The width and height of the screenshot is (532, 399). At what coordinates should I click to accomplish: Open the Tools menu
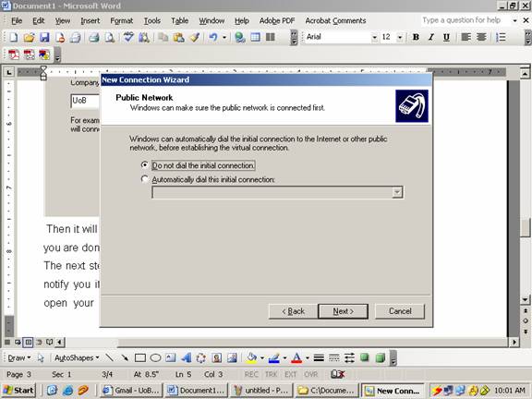[x=152, y=20]
